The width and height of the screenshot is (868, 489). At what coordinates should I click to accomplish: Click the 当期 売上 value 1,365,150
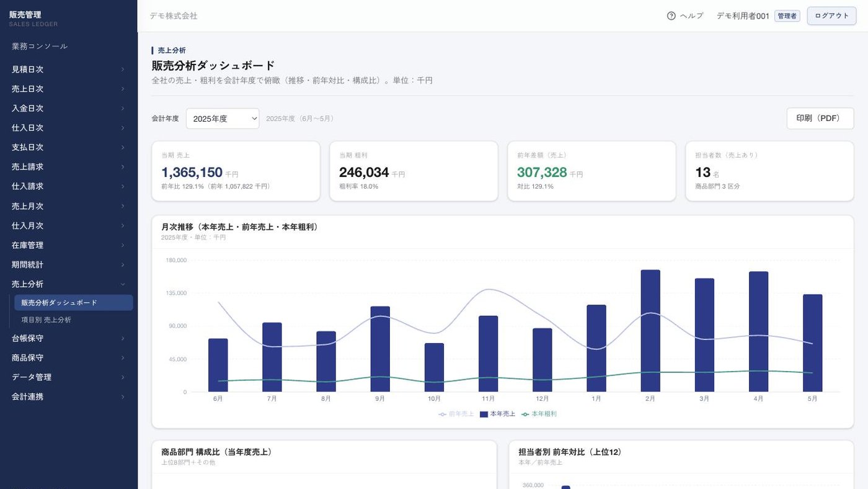[192, 173]
